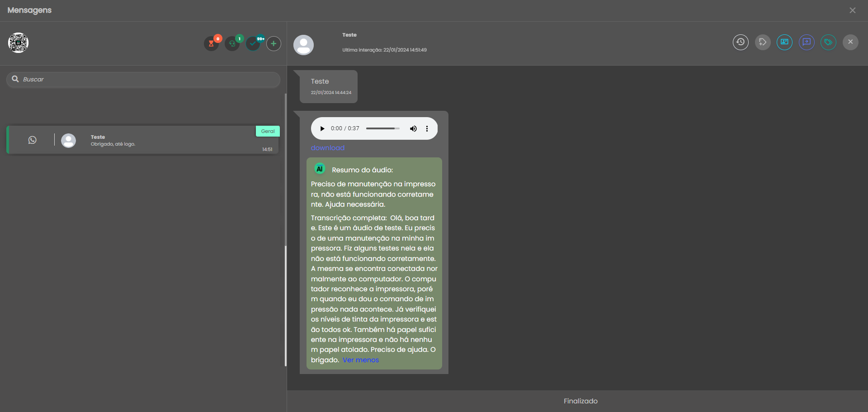
Task: Click the 22/01/2024 14:44:24 message timestamp
Action: [x=331, y=92]
